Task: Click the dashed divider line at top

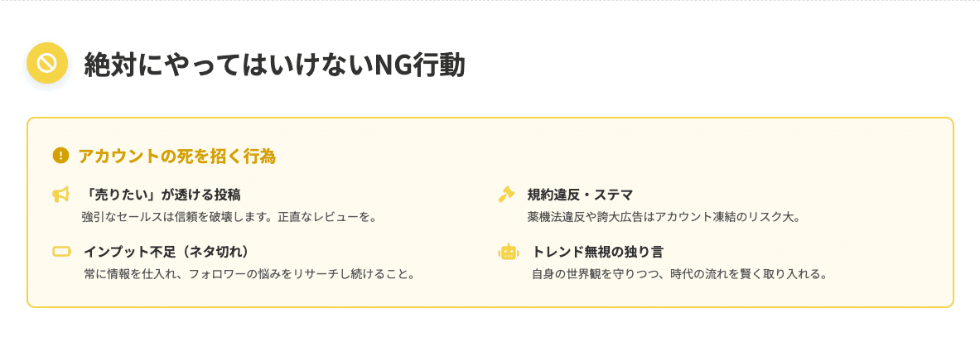Action: (490, 1)
